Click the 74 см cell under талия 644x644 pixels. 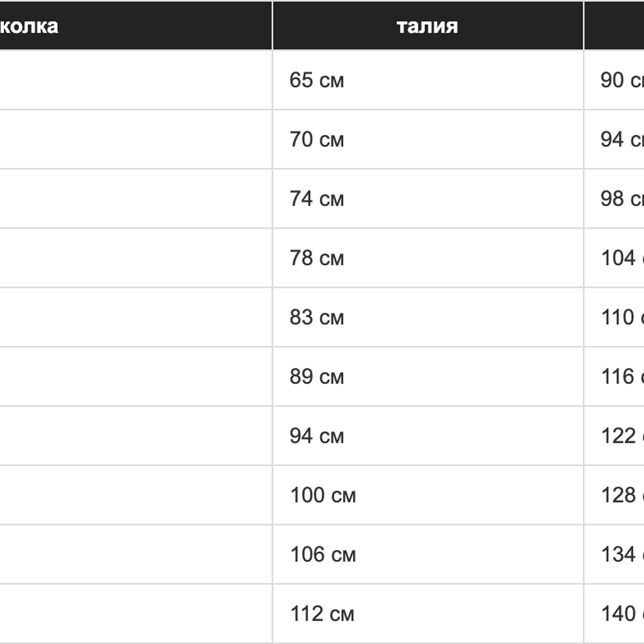click(x=317, y=199)
